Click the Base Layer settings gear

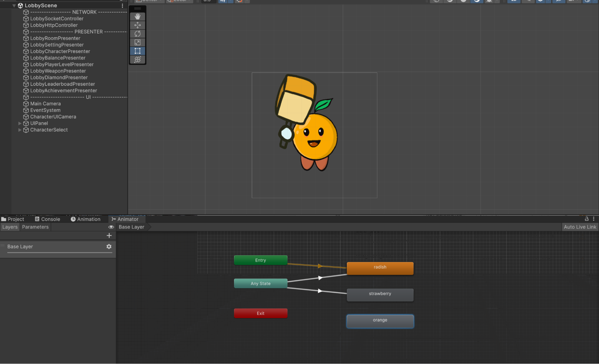click(109, 247)
